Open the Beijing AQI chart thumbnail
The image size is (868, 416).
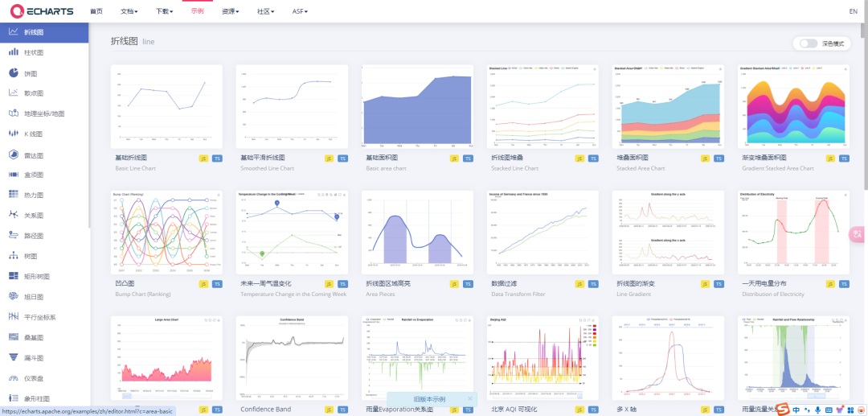(x=543, y=358)
